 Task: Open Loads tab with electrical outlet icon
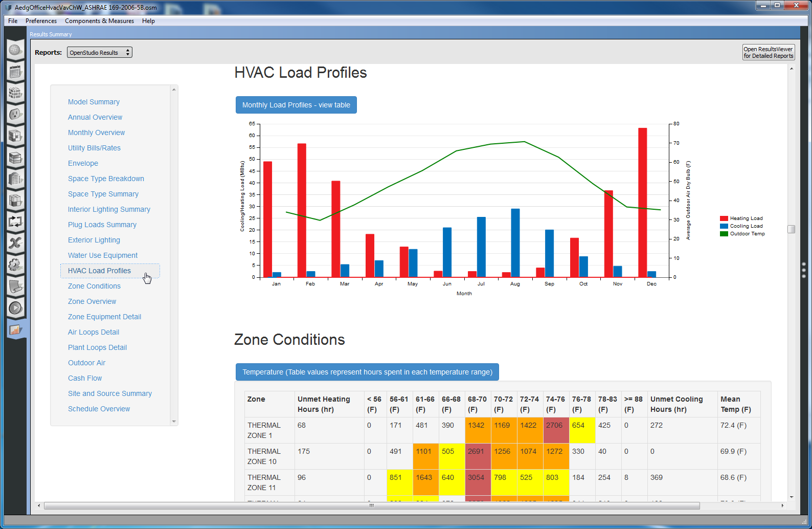pos(15,114)
